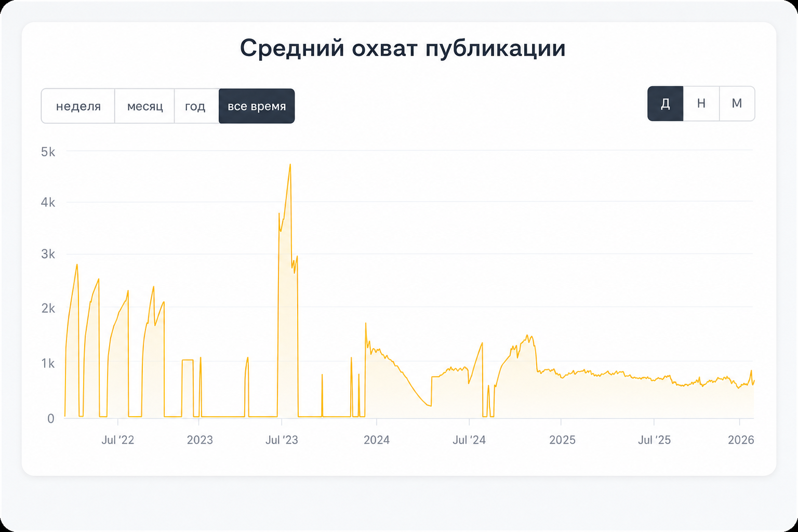Switch range to месяц
Screen dimensions: 798x532
[145, 106]
